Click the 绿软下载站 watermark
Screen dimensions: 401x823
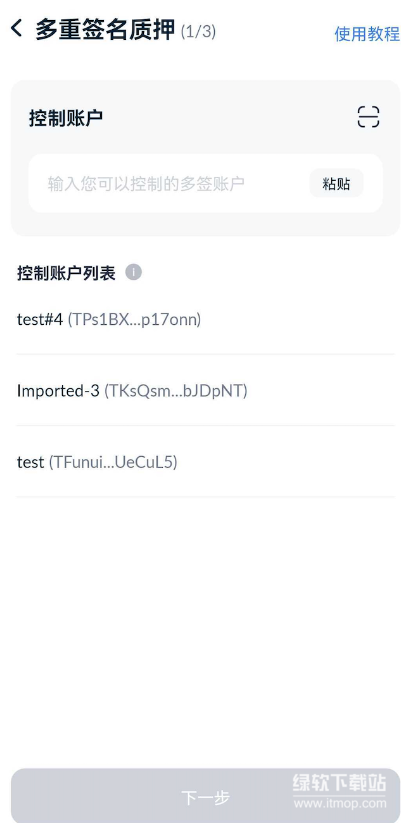pyautogui.click(x=340, y=782)
